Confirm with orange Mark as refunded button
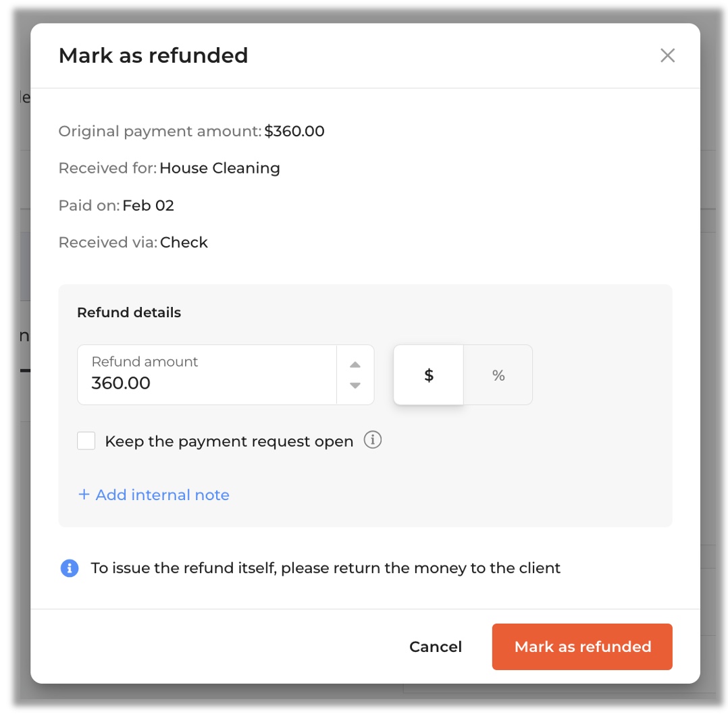This screenshot has width=728, height=714. (582, 647)
